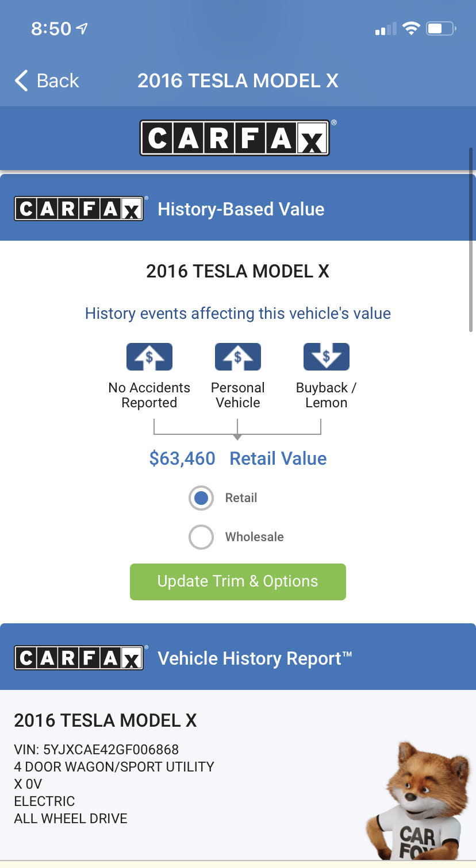This screenshot has width=476, height=868.
Task: Open the History-Based Value section header
Action: click(x=241, y=209)
